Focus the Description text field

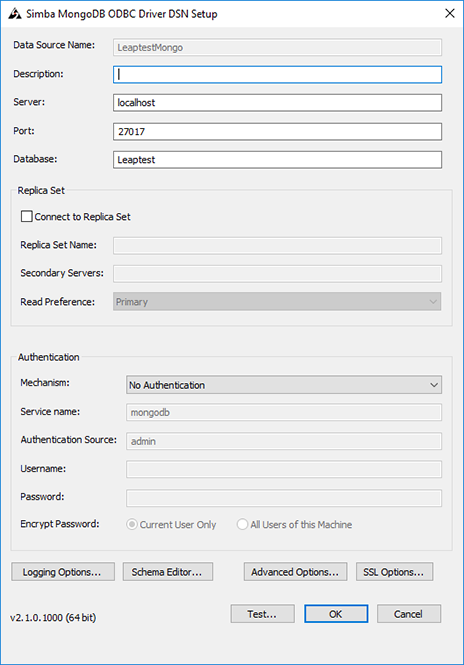tap(277, 74)
